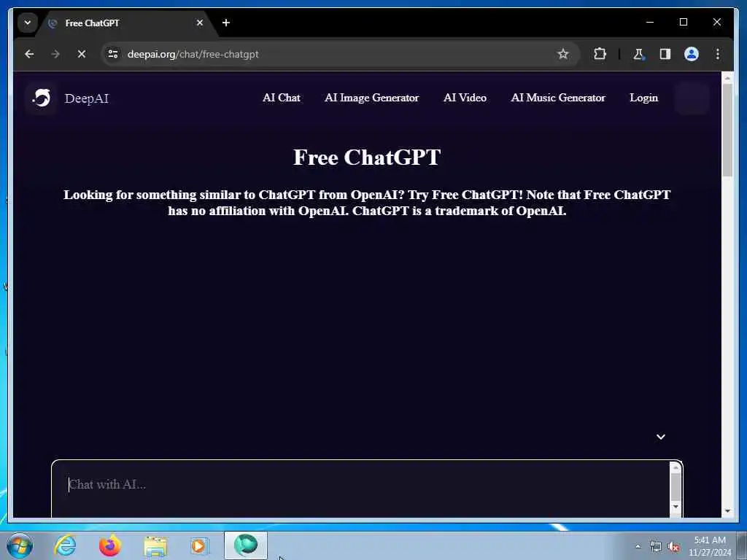This screenshot has height=560, width=747.
Task: Click the address bar URL deepai.org
Action: click(x=193, y=54)
